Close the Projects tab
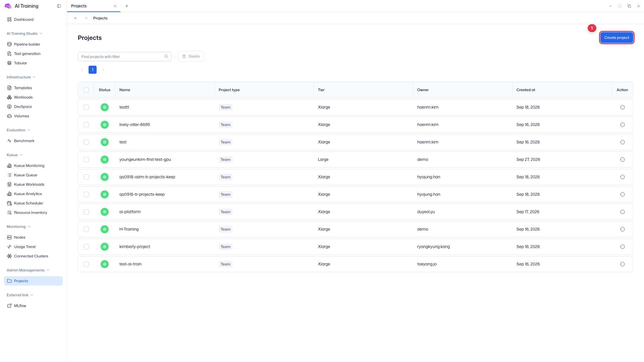Viewport: 644px width, 362px height. [115, 6]
